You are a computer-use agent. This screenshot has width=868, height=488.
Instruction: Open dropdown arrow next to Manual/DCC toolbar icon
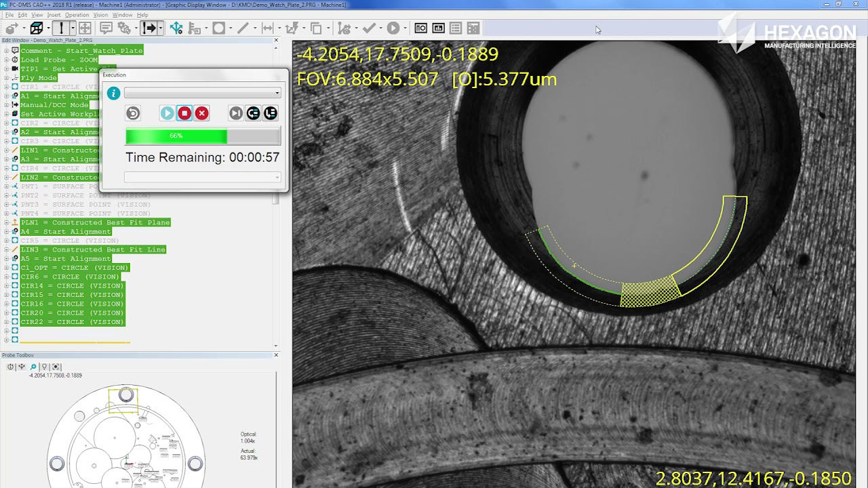pos(161,28)
